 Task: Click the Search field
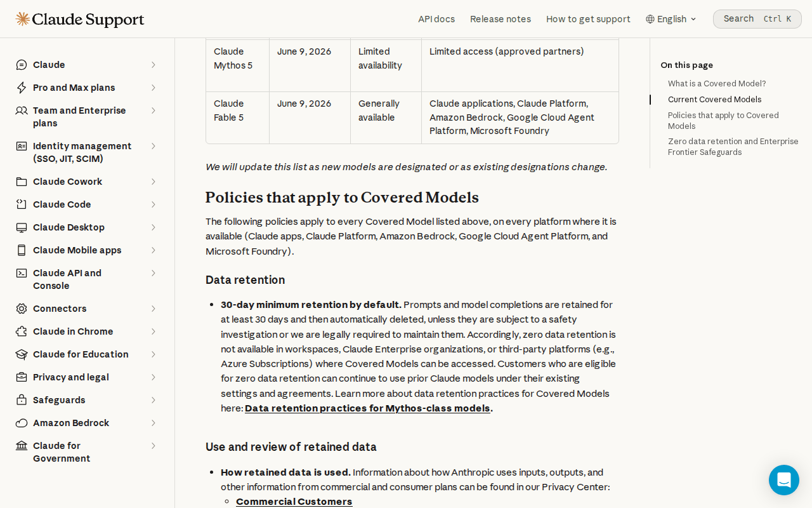click(757, 19)
